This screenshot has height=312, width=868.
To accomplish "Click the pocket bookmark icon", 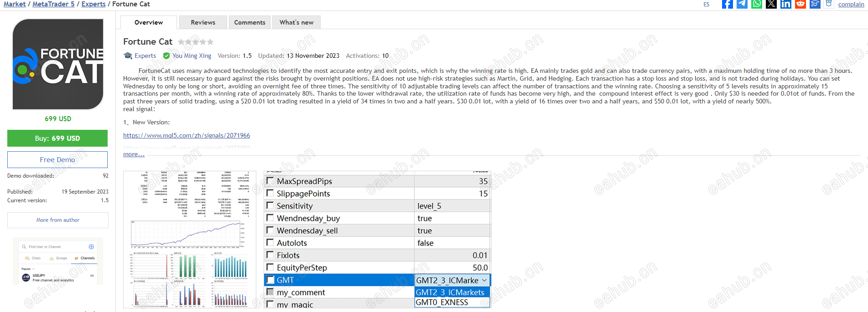I will point(829,4).
